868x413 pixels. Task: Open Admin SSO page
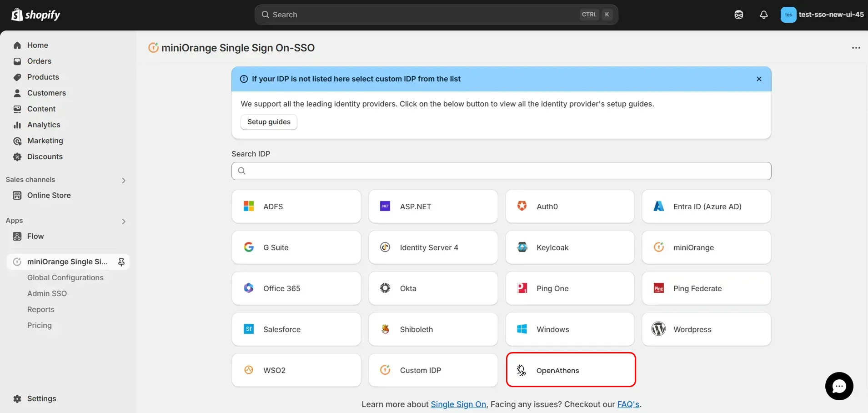tap(47, 293)
